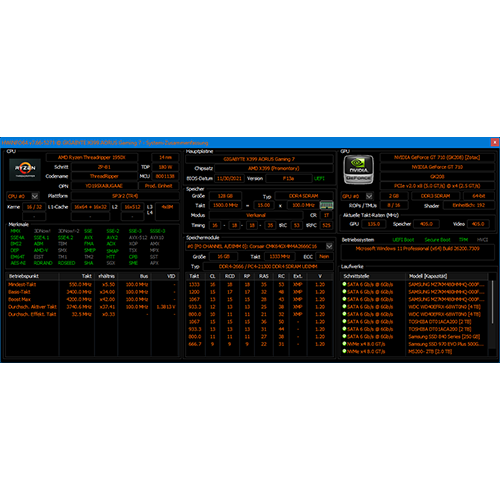Image resolution: width=500 pixels, height=500 pixels.
Task: Click green status dot of Samsung SSD 840 row
Action: click(x=344, y=336)
